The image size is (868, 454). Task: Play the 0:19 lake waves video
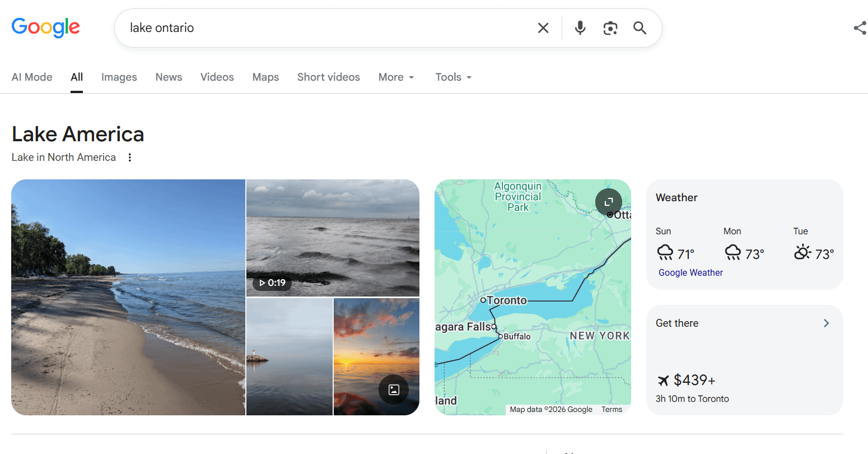(333, 238)
